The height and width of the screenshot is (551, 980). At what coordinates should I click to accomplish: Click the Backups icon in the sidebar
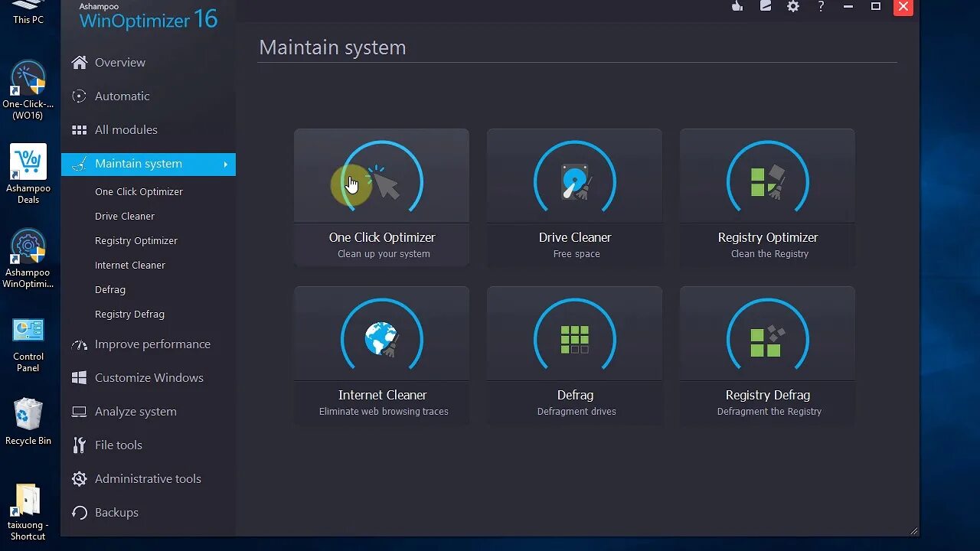[79, 513]
